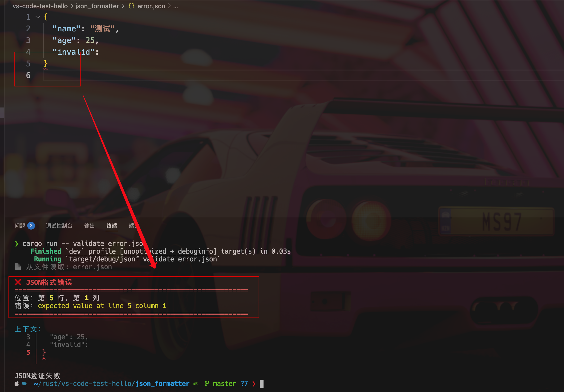Click the folder icon in terminal prompt

(25, 384)
